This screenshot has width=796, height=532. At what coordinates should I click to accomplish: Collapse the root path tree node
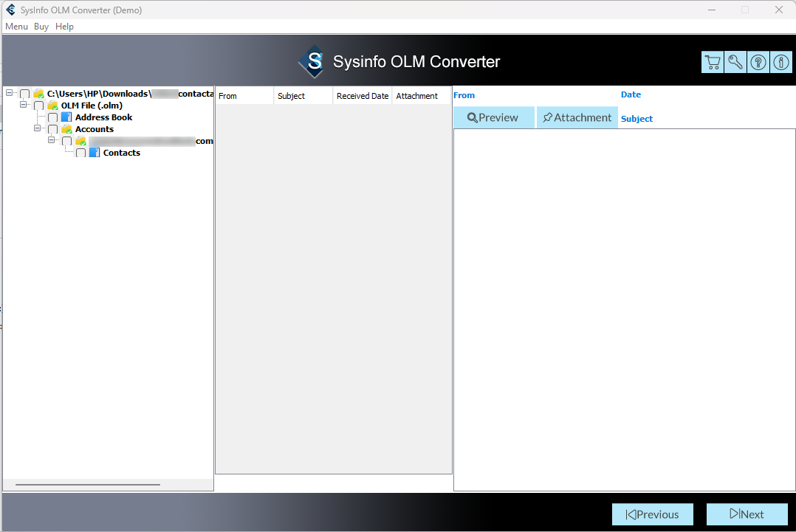9,93
